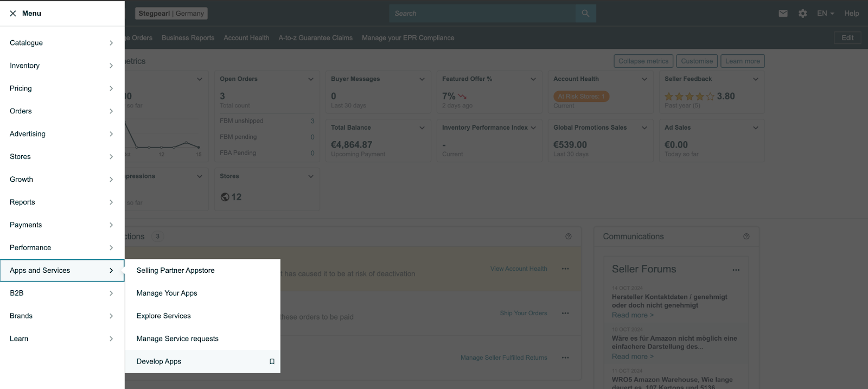Expand the Buyer Messages card dropdown
The image size is (868, 389).
[x=422, y=79]
